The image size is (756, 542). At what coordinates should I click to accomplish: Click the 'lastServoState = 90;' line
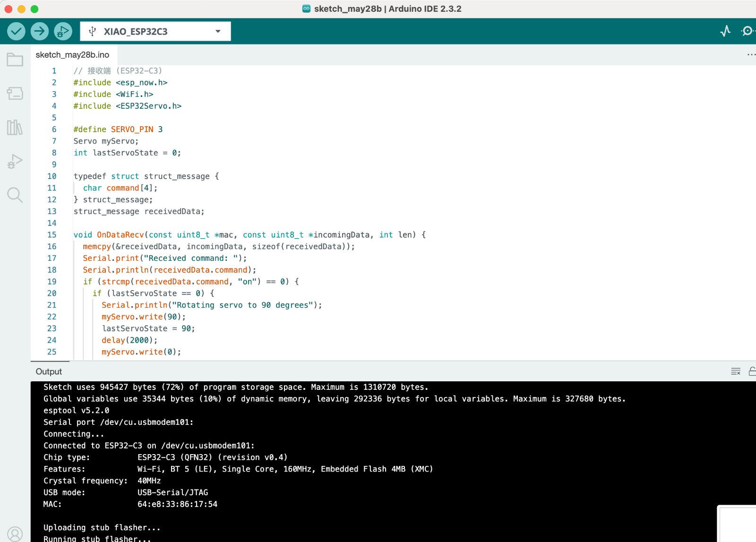point(148,329)
